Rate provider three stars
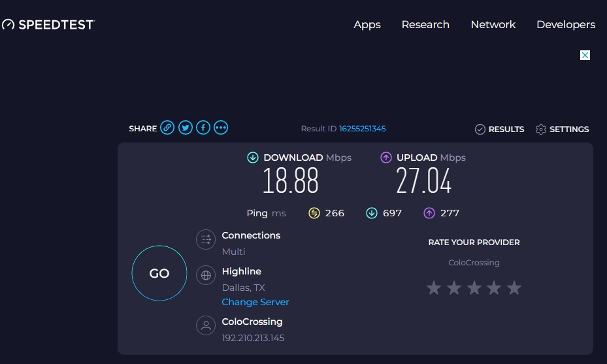 [474, 288]
